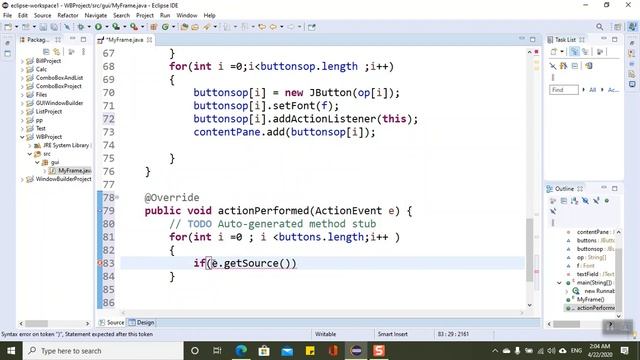The image size is (640, 360).
Task: Select the MyFrame.java editor tab
Action: (124, 40)
